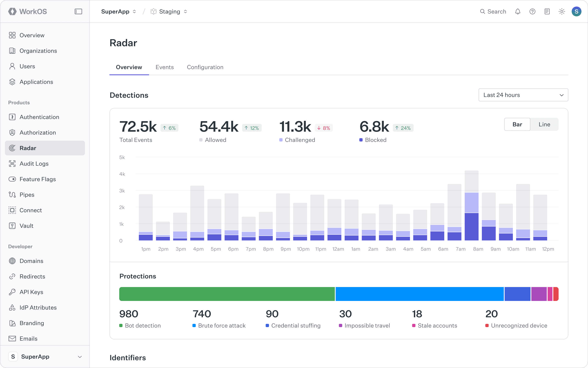Switch to the Configuration tab

(205, 67)
